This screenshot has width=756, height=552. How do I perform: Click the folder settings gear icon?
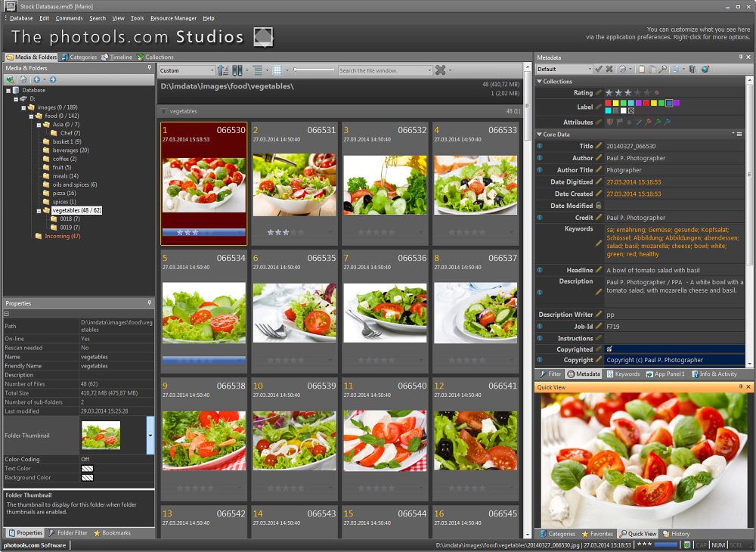[23, 79]
